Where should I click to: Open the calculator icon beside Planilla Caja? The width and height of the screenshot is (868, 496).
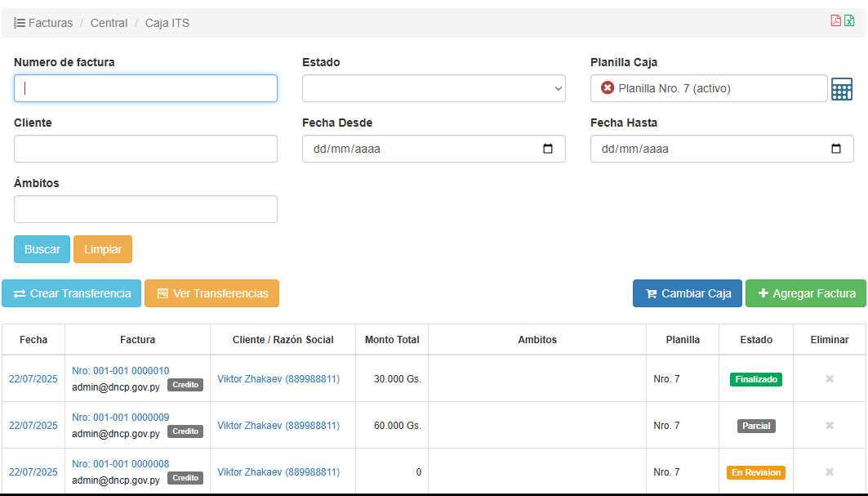pos(841,89)
